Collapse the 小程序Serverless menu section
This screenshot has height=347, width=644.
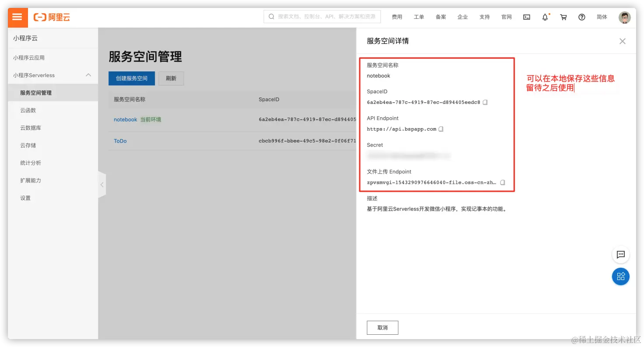click(x=88, y=75)
